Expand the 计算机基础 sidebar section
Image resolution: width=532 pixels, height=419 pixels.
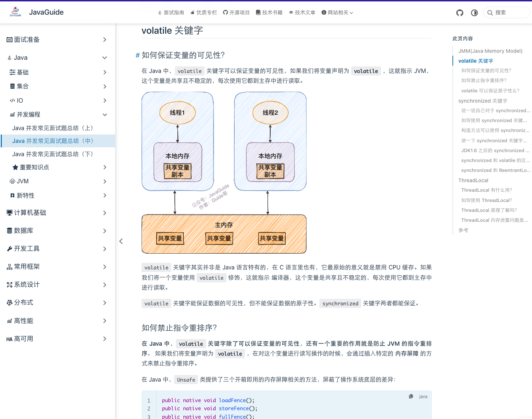pyautogui.click(x=58, y=213)
